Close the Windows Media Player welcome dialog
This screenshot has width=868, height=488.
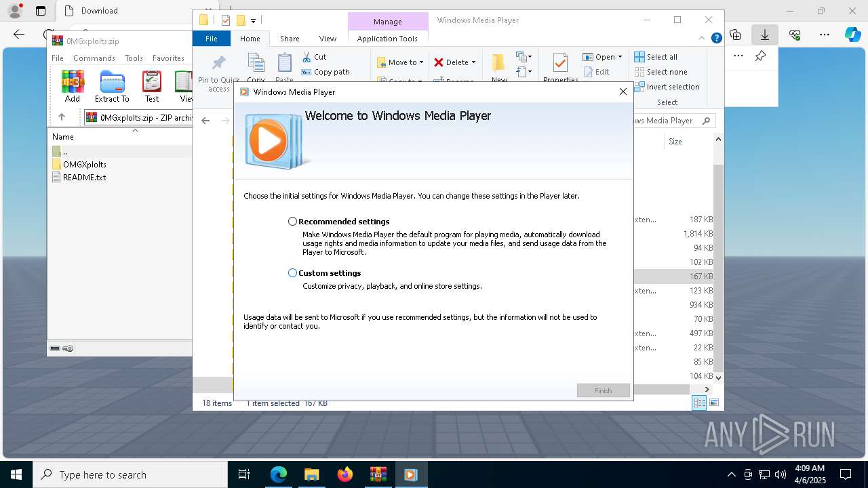click(623, 91)
